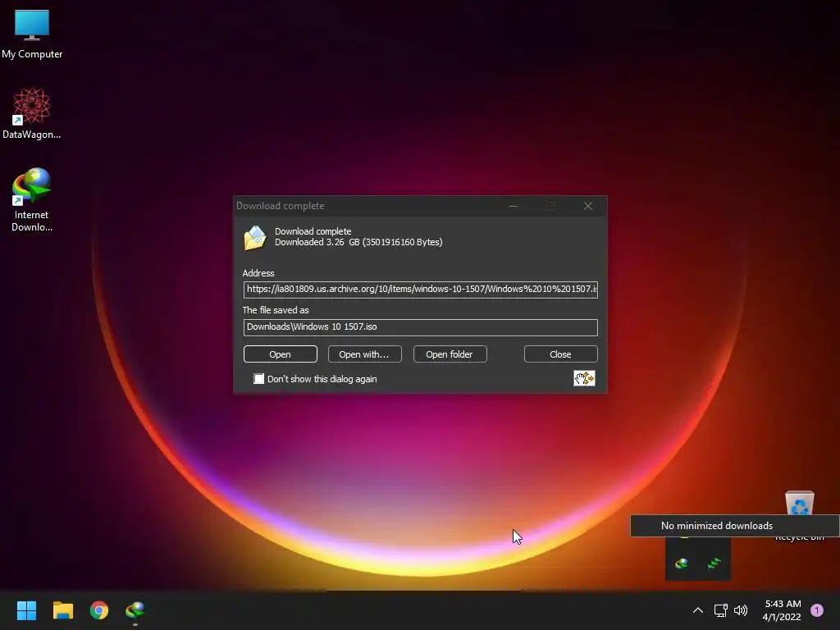Open the notification badge in the taskbar
Viewport: 840px width, 630px height.
pos(817,610)
